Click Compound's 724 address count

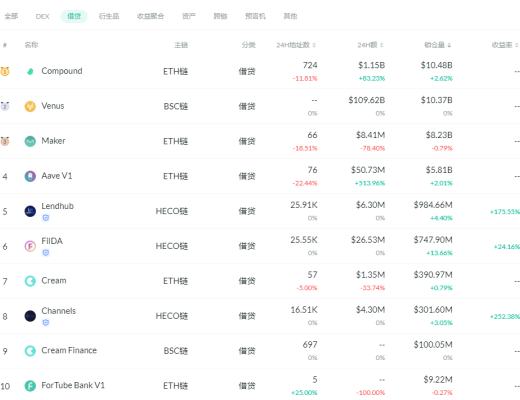pos(310,65)
